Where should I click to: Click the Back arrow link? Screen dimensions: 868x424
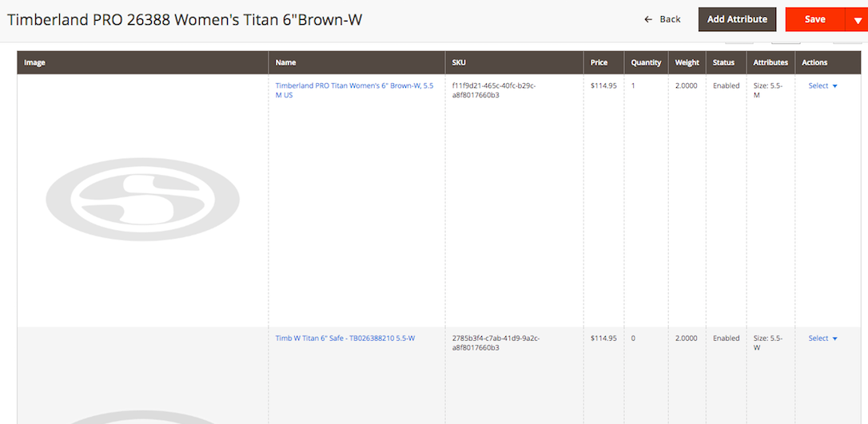[x=662, y=19]
